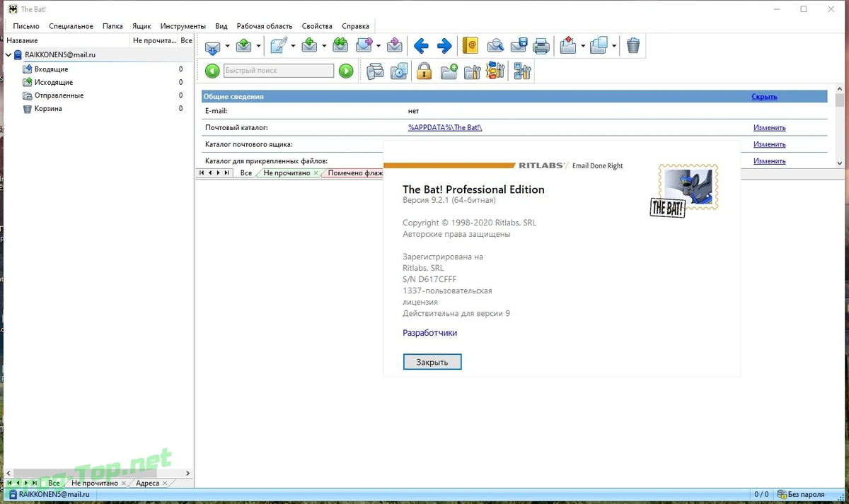The height and width of the screenshot is (504, 849).
Task: Open the Reply dropdown arrow
Action: (324, 47)
